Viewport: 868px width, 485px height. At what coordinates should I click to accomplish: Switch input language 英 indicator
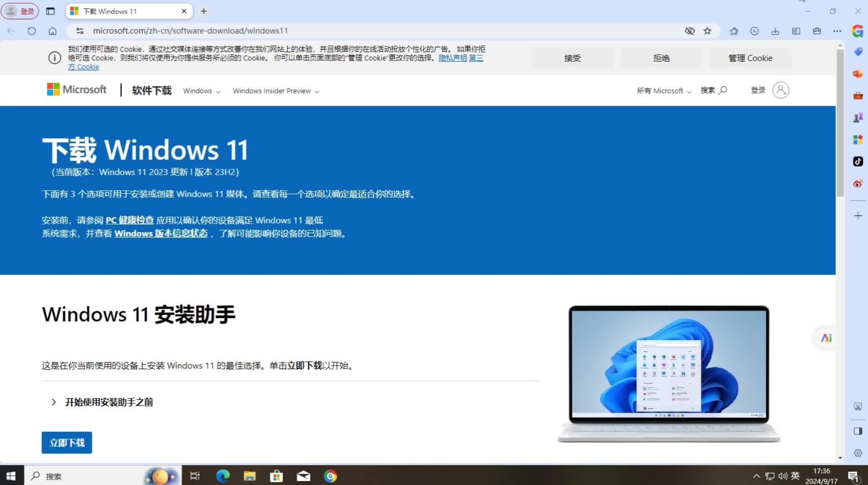pyautogui.click(x=795, y=476)
